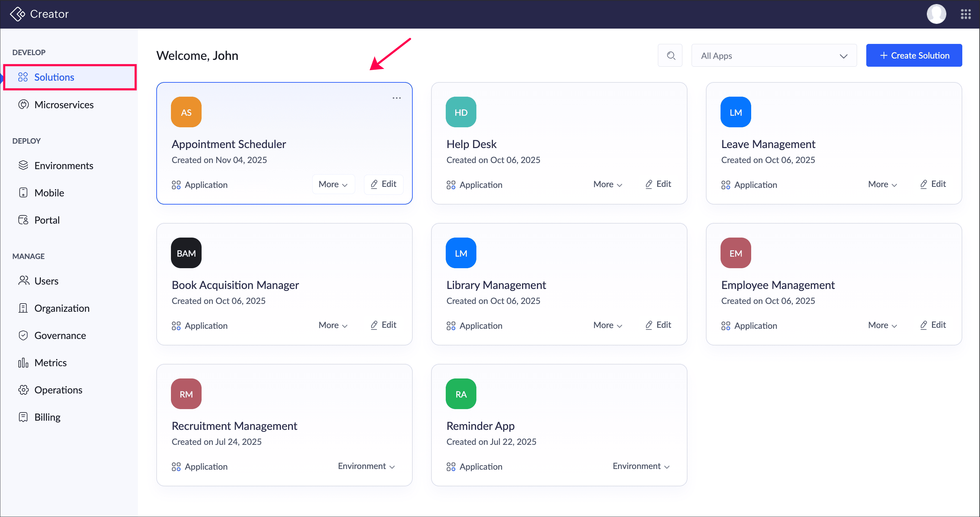
Task: Open Billing in the Manage section
Action: tap(47, 417)
